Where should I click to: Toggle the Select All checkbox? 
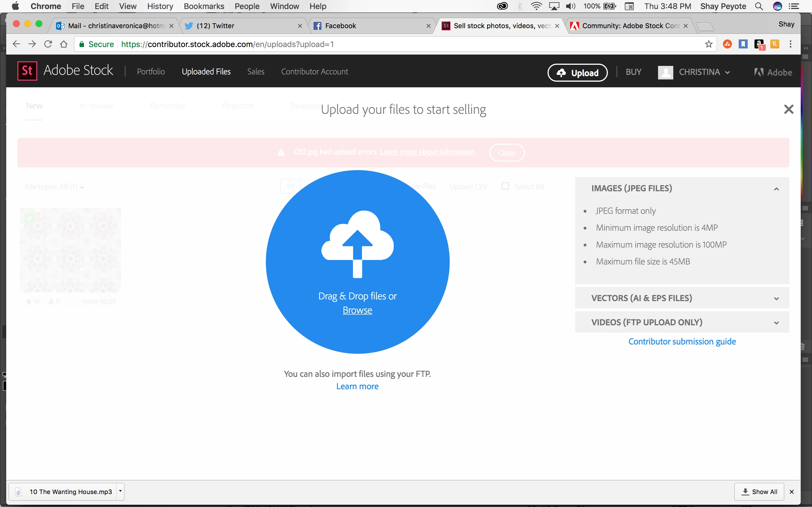click(x=505, y=186)
